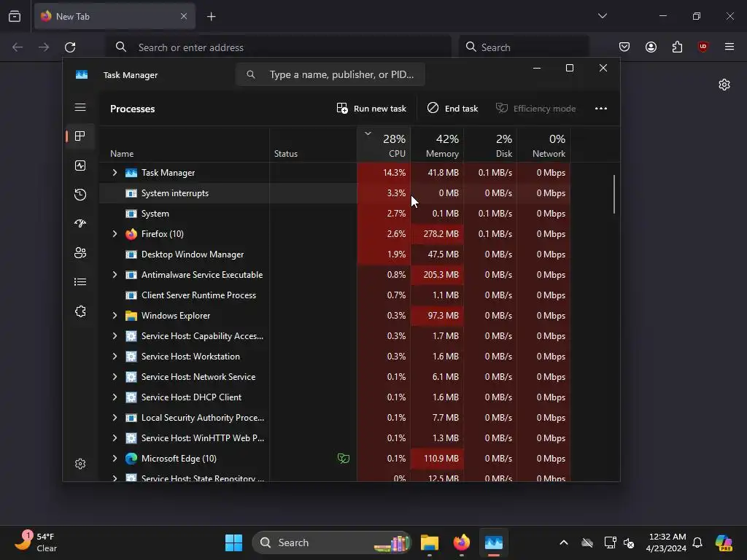This screenshot has height=560, width=747.
Task: Expand Service Host: WinHTTP Web Proxy row
Action: point(115,438)
